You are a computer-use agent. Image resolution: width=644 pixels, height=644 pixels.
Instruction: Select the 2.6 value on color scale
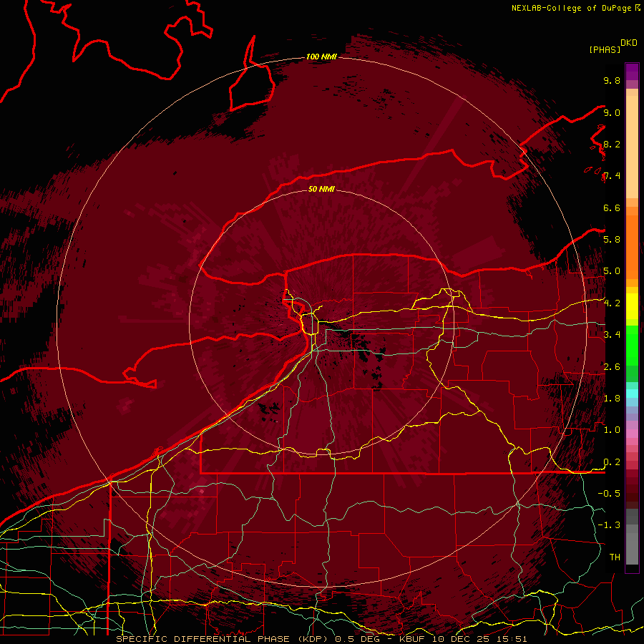coord(612,367)
